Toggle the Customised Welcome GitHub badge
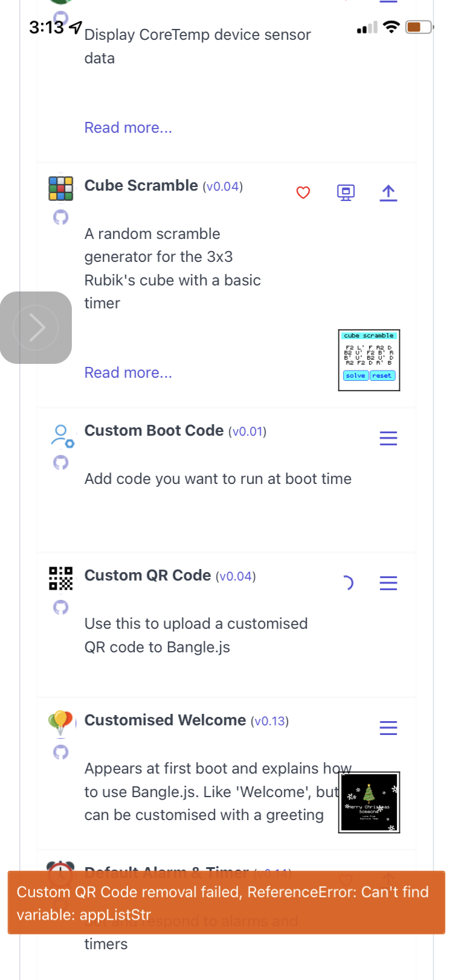This screenshot has width=453, height=980. tap(61, 752)
